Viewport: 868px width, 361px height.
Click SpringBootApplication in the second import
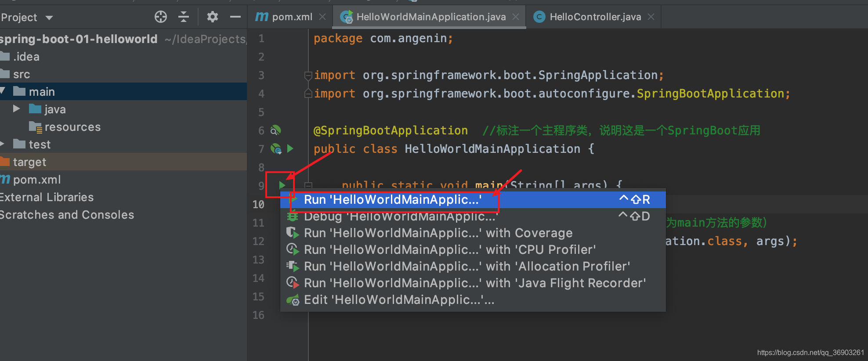pos(711,94)
